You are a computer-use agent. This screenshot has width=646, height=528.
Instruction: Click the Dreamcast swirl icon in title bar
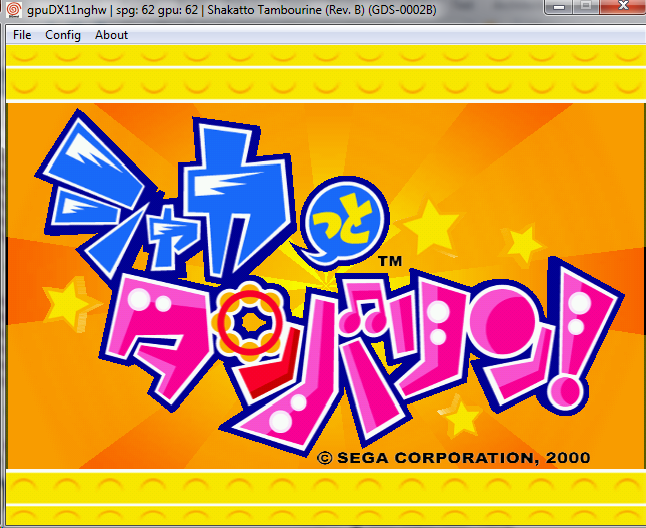click(x=14, y=9)
